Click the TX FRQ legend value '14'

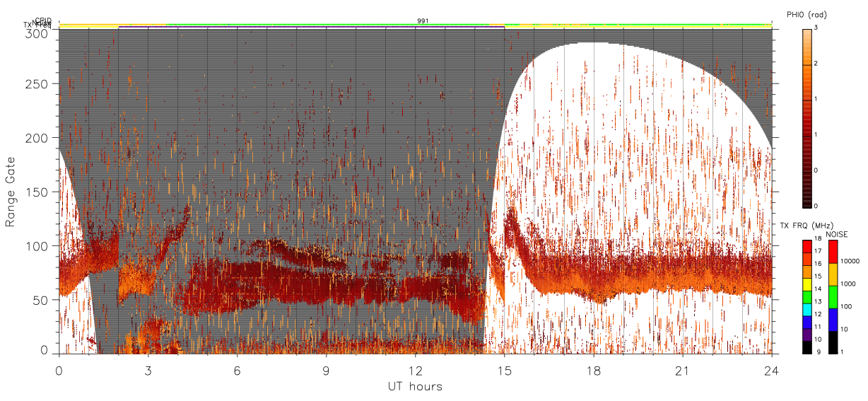click(x=817, y=289)
